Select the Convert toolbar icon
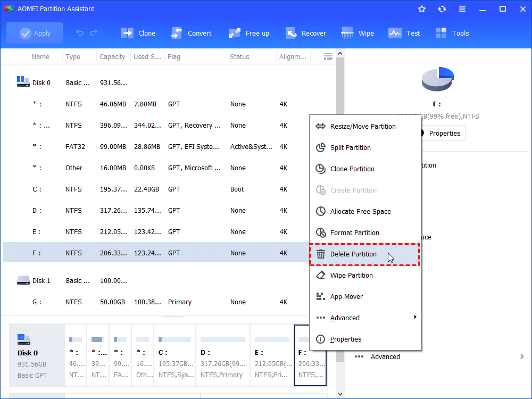 (192, 33)
